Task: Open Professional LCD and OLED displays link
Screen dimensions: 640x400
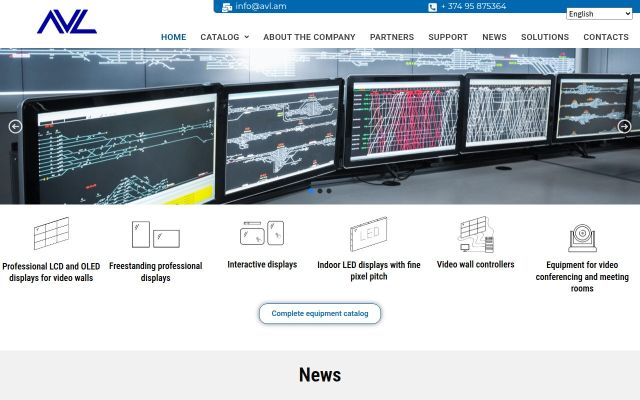Action: point(51,272)
